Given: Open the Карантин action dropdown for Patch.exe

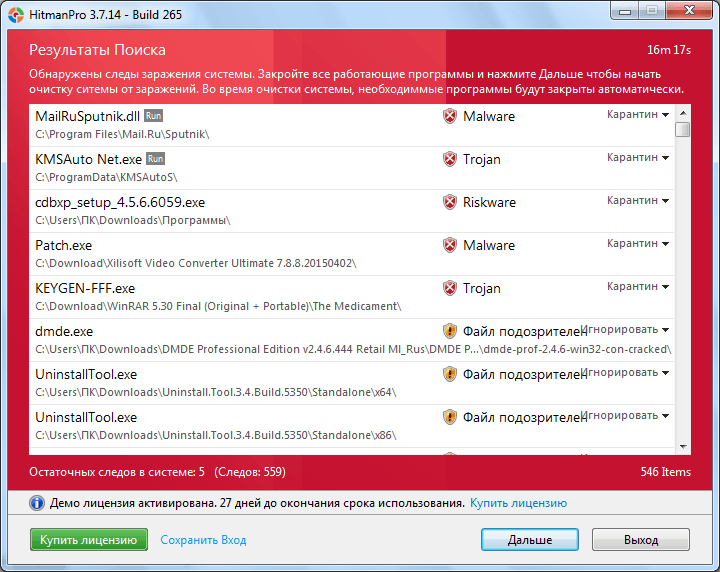Looking at the screenshot, I should tap(637, 243).
